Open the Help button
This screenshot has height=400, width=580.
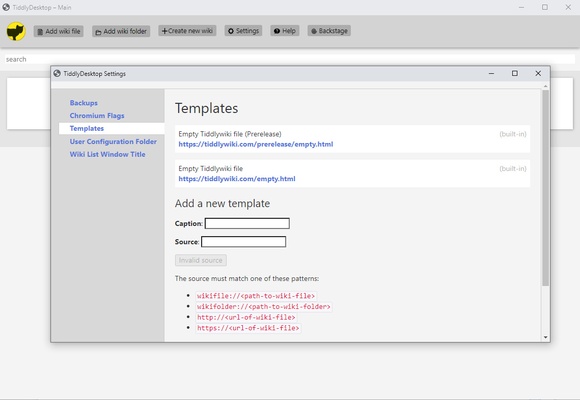pos(284,31)
